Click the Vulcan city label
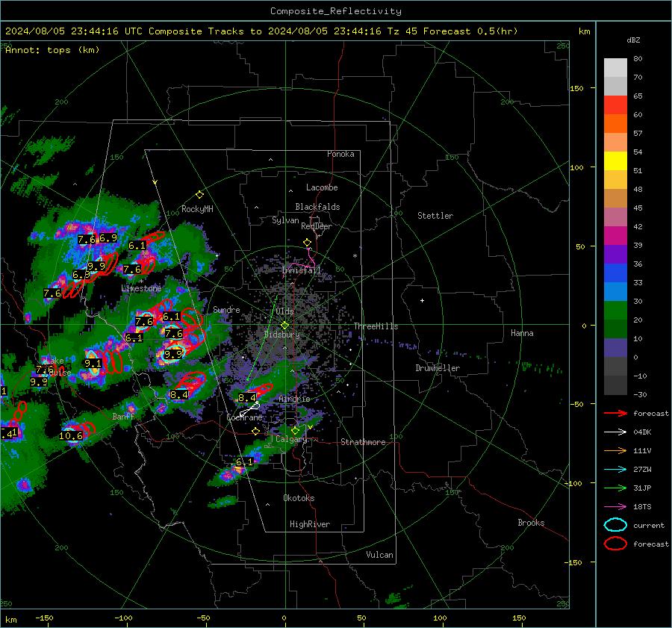This screenshot has width=672, height=628. tap(380, 555)
